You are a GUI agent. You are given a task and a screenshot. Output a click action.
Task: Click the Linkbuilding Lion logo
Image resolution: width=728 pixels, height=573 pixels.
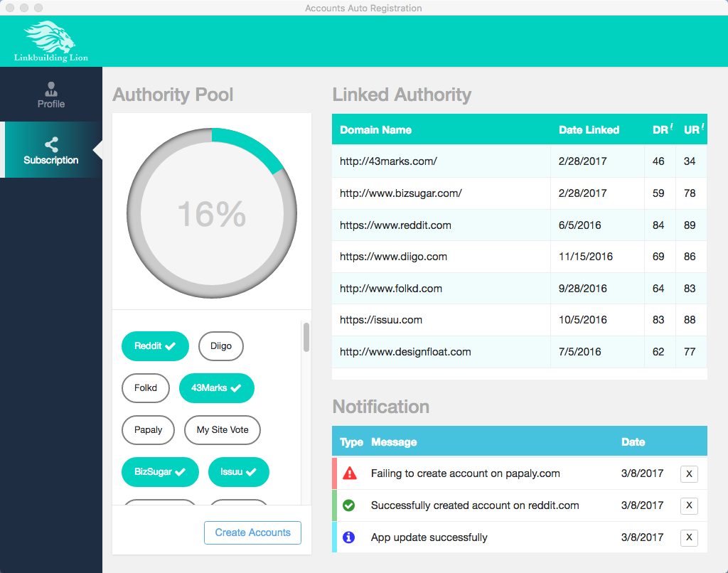click(51, 41)
